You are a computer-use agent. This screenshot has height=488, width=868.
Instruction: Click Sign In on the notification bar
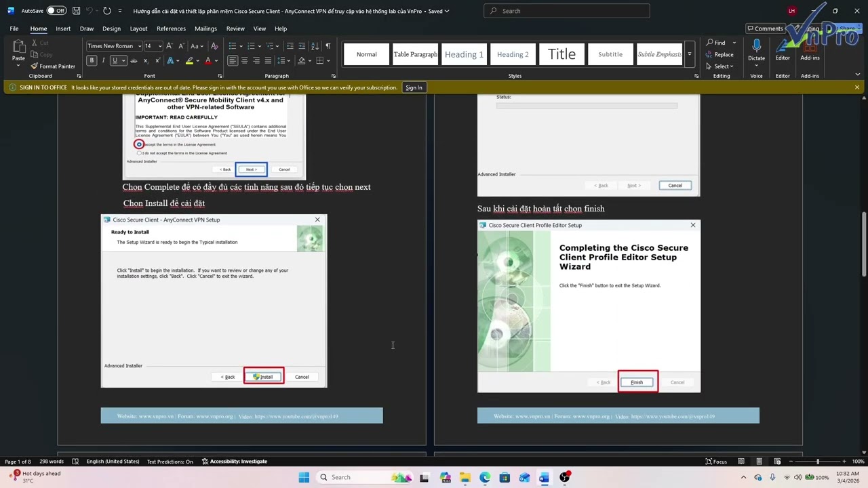coord(414,87)
